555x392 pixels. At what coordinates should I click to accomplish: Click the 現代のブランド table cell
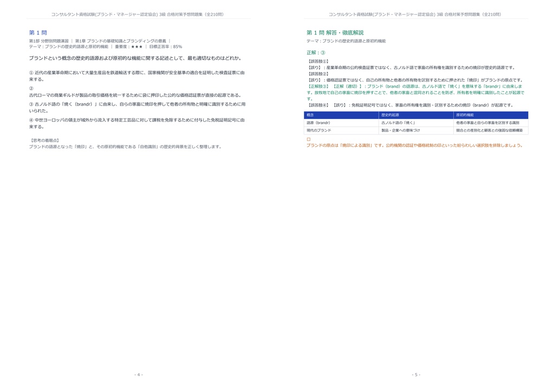point(341,130)
